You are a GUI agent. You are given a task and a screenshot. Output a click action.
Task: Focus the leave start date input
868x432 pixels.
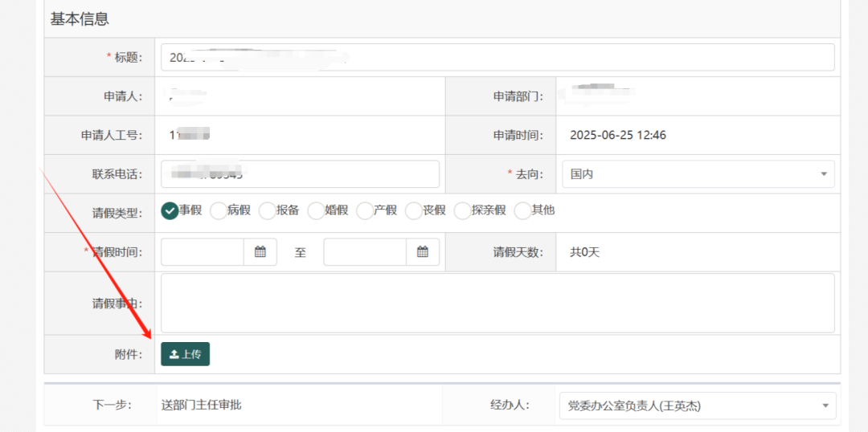(x=203, y=252)
